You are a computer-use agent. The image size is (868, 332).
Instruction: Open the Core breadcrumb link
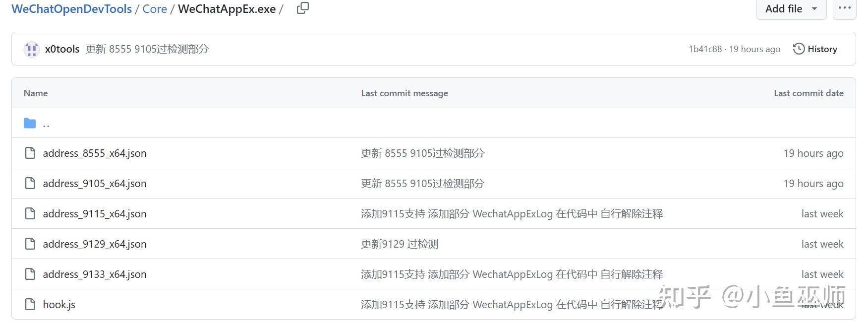tap(155, 9)
